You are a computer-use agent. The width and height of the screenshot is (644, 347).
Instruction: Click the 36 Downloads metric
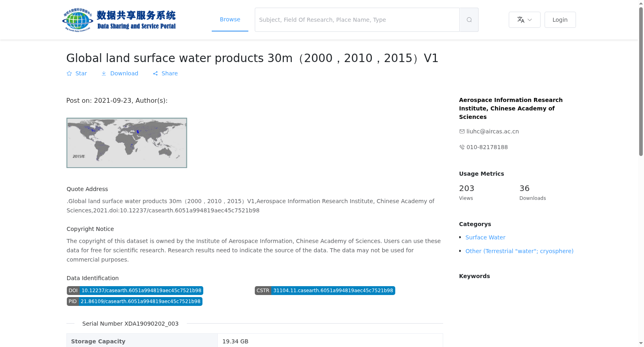[533, 192]
